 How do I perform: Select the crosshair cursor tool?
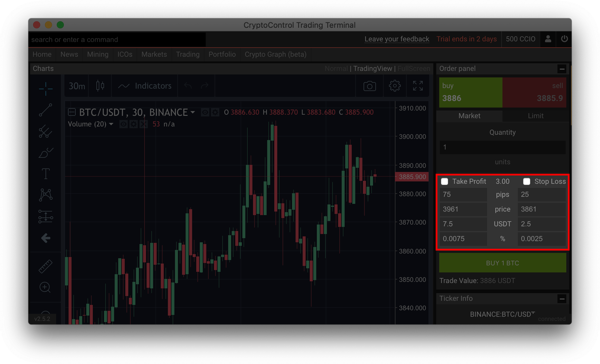click(46, 89)
